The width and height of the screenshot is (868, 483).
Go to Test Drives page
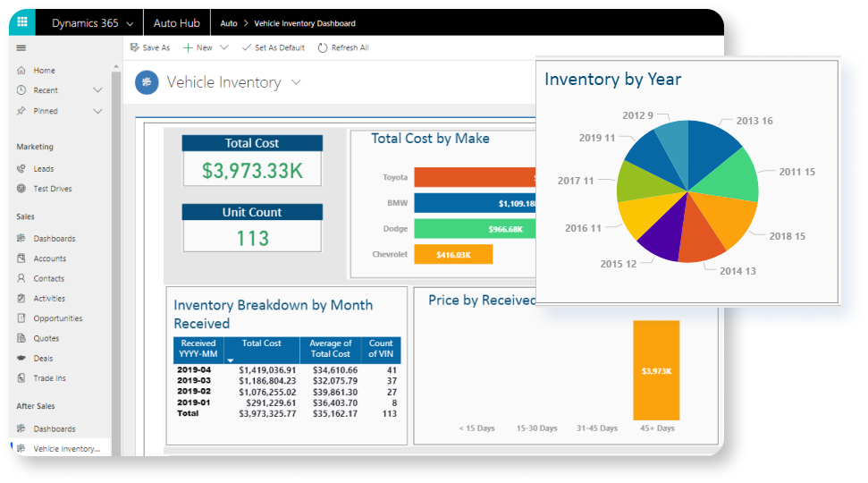[52, 189]
